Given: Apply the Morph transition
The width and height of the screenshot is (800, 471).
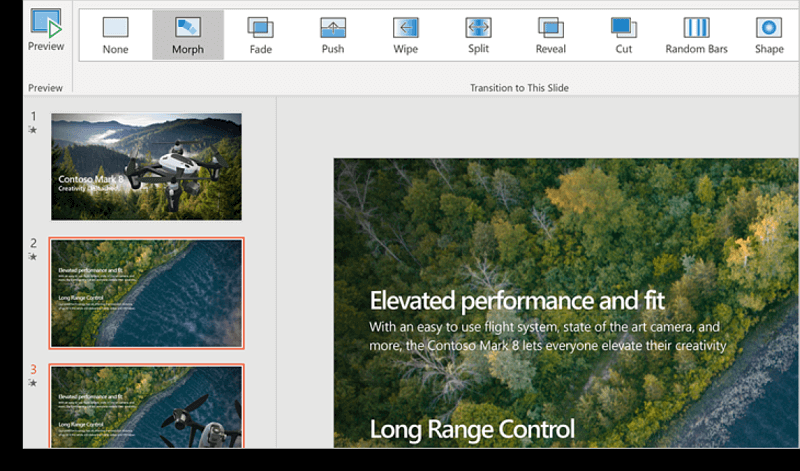Looking at the screenshot, I should pyautogui.click(x=187, y=34).
